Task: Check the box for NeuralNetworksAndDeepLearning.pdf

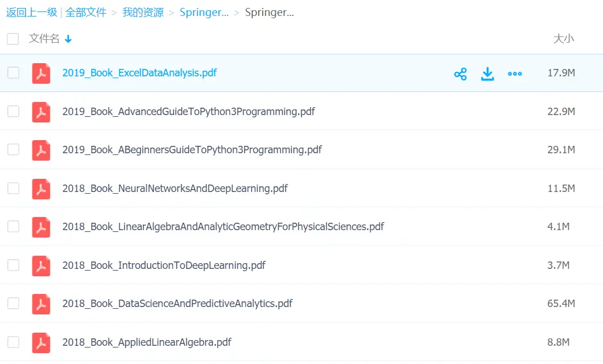Action: click(14, 188)
